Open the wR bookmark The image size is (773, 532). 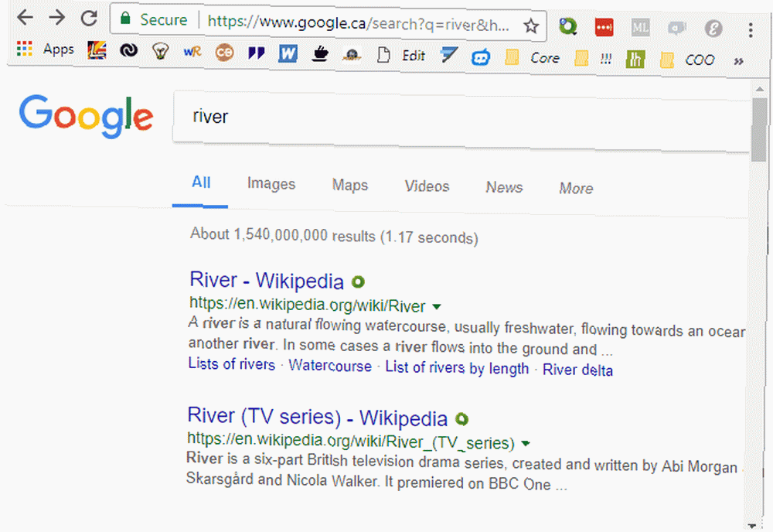[192, 52]
